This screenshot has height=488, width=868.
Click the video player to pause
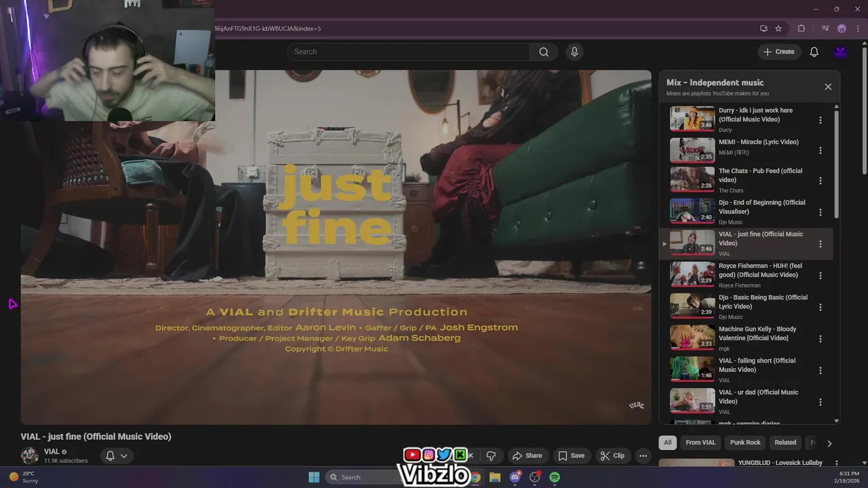[x=336, y=247]
